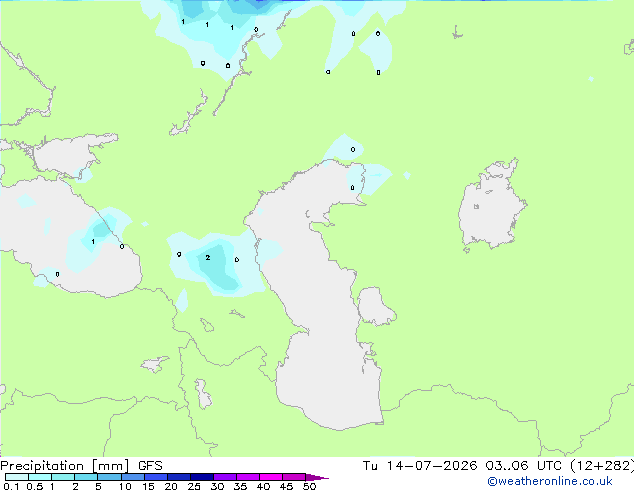The width and height of the screenshot is (634, 490).
Task: Click the forecast date '14-07-2026'
Action: tap(431, 466)
